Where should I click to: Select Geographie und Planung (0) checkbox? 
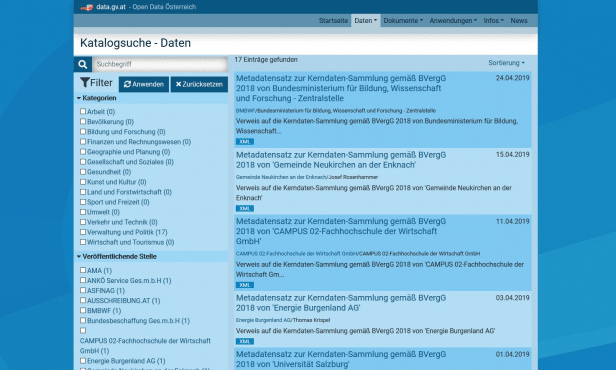pyautogui.click(x=83, y=152)
